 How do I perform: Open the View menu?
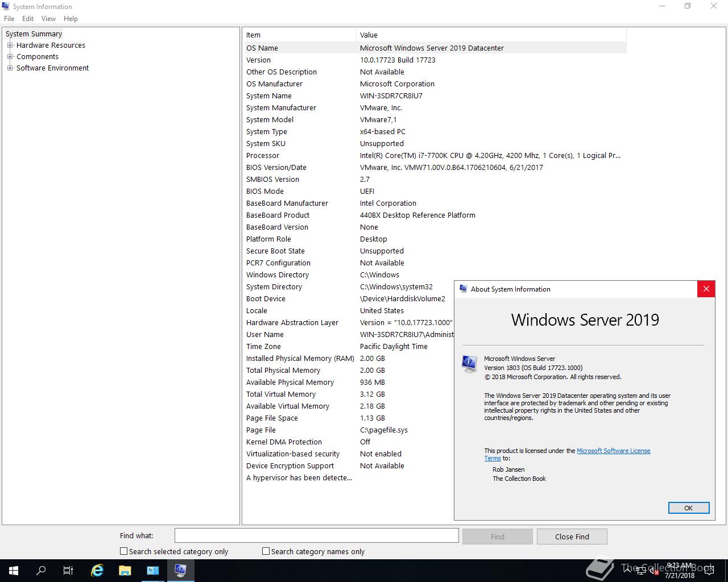[x=48, y=19]
